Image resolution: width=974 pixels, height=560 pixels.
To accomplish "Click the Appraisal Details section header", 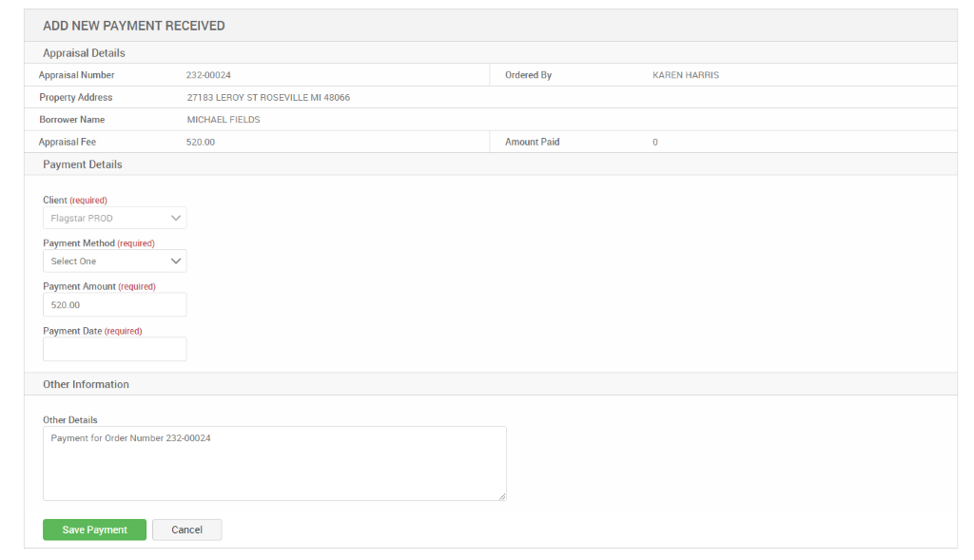I will [70, 52].
